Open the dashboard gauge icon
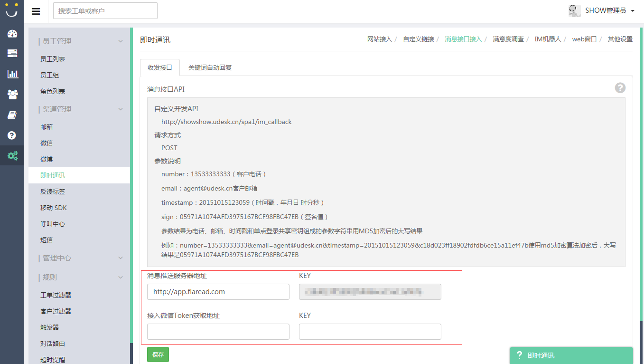This screenshot has height=364, width=644. 12,34
